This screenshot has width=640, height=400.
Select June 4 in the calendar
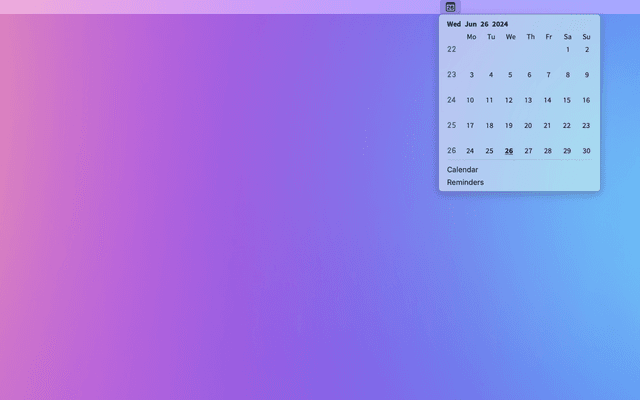pos(490,75)
